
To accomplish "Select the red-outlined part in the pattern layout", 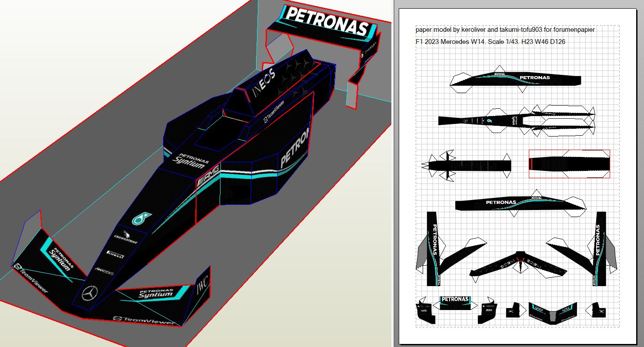I will tap(569, 164).
